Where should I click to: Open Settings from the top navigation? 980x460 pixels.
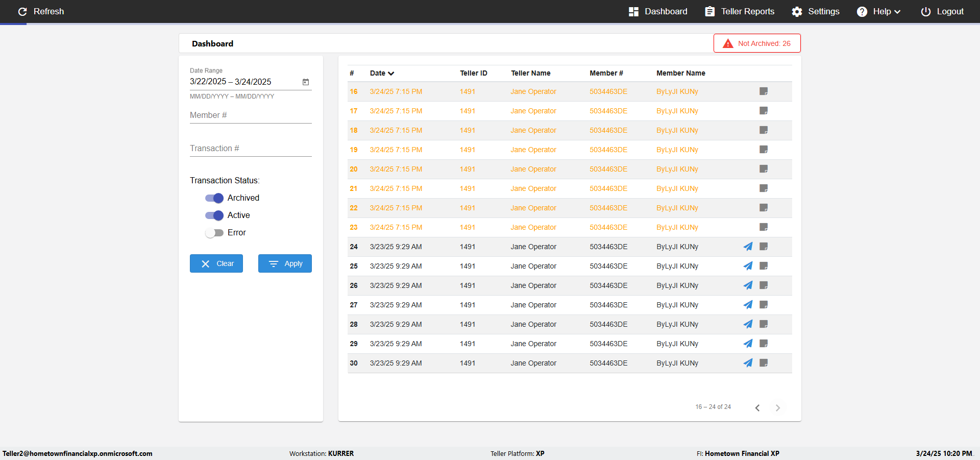click(816, 11)
